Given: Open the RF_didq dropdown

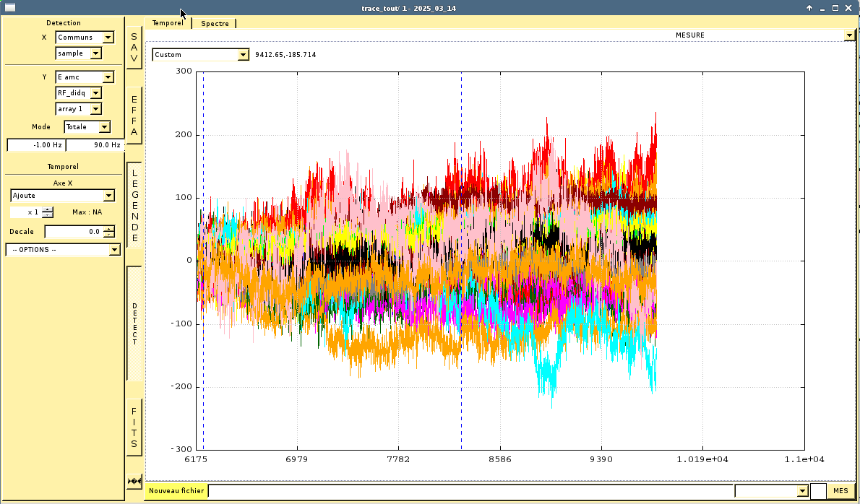Looking at the screenshot, I should click(79, 93).
